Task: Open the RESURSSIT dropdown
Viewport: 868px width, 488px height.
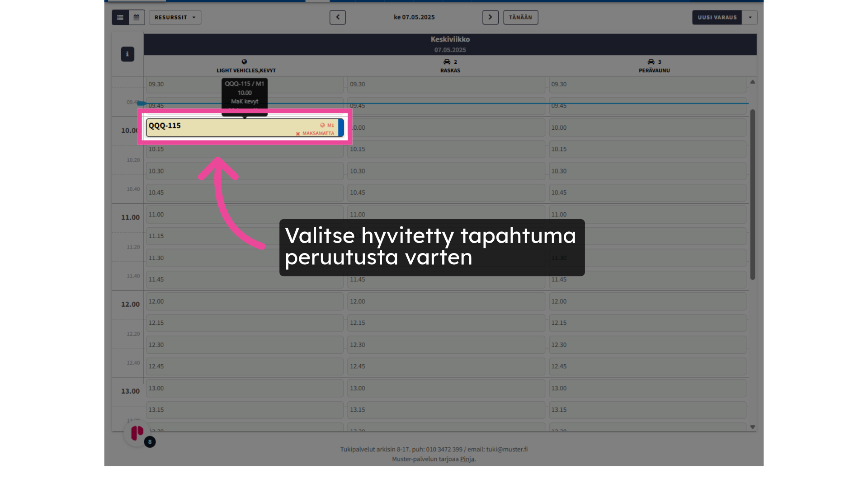Action: tap(175, 18)
